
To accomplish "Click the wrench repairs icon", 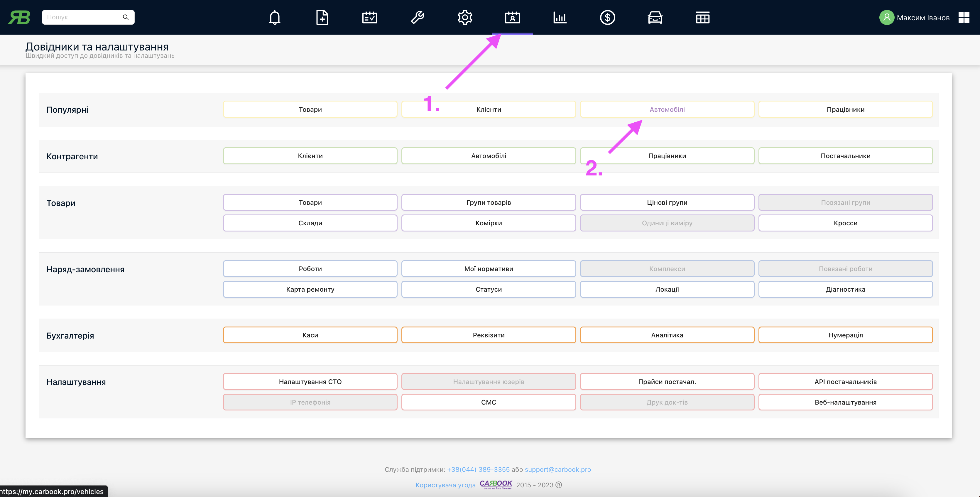I will [417, 18].
